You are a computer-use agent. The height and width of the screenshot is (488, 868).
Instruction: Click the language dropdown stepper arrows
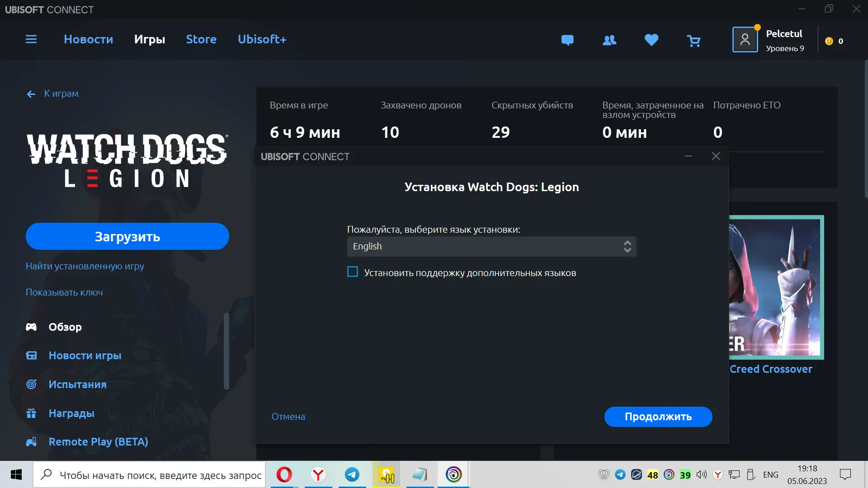click(x=627, y=246)
